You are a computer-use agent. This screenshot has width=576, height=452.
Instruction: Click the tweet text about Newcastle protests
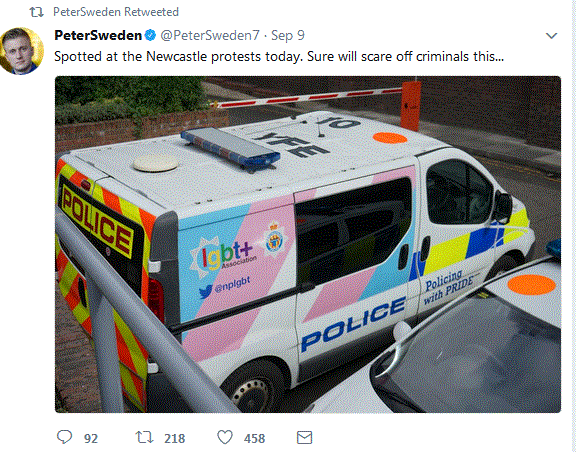[x=279, y=57]
